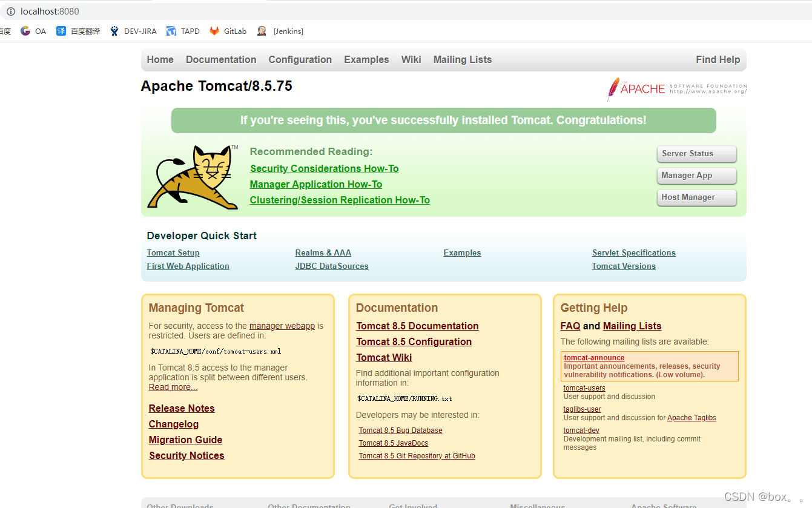This screenshot has width=812, height=508.
Task: Open the Apache Taglibs link
Action: pos(692,418)
